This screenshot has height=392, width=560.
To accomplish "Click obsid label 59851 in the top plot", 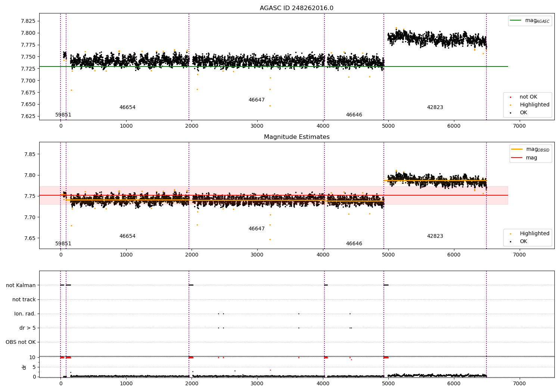I will 63,115.
